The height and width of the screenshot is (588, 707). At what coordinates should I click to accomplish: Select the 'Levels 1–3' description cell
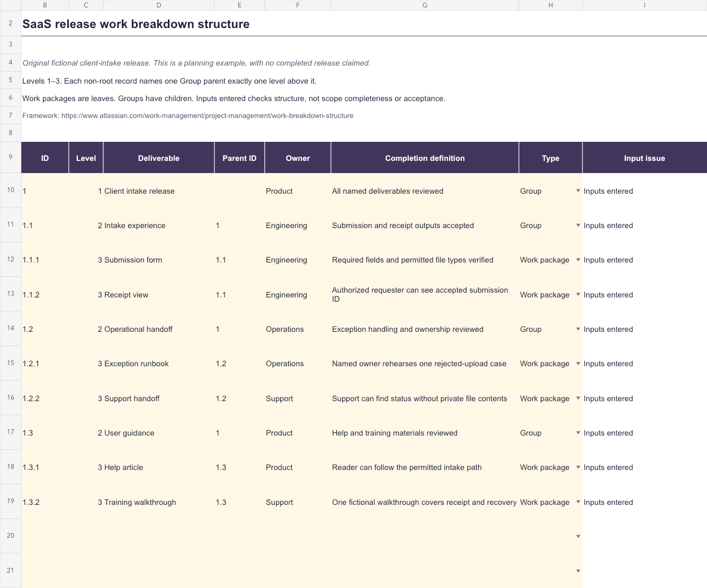[169, 81]
